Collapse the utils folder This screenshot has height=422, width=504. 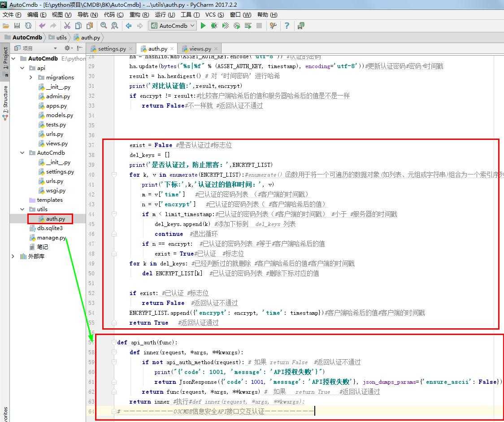22,209
